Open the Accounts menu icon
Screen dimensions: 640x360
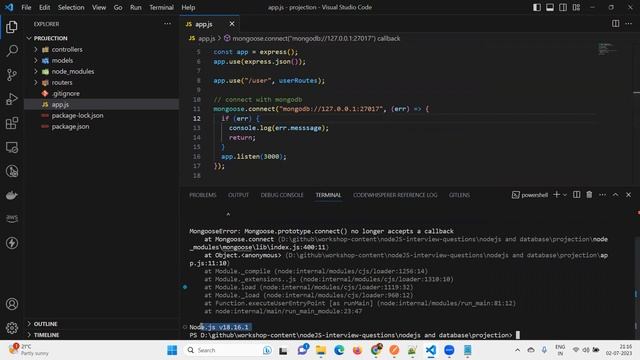[x=12, y=304]
